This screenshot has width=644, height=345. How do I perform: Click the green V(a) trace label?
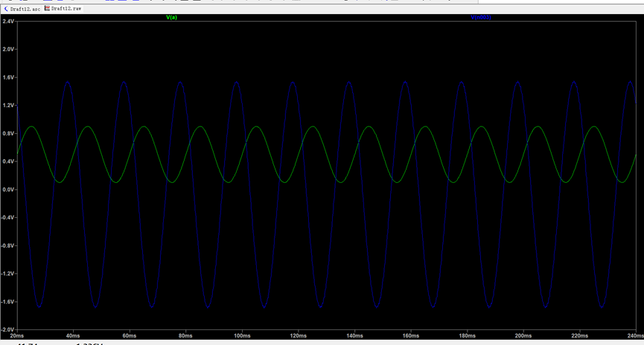172,17
